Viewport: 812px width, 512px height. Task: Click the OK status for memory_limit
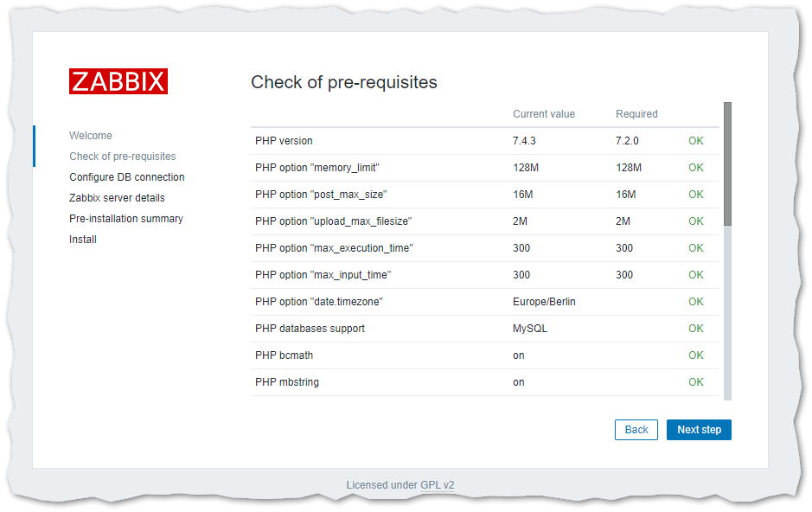696,168
